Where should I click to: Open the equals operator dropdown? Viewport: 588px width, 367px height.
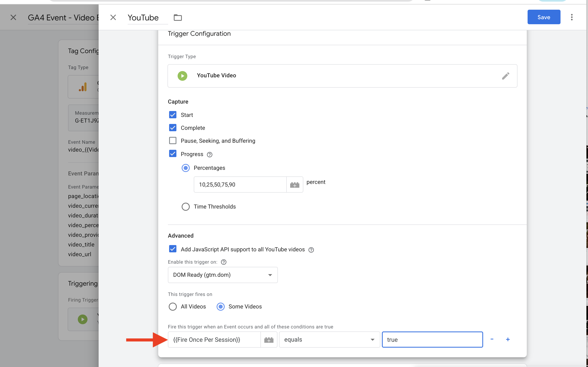click(x=329, y=340)
